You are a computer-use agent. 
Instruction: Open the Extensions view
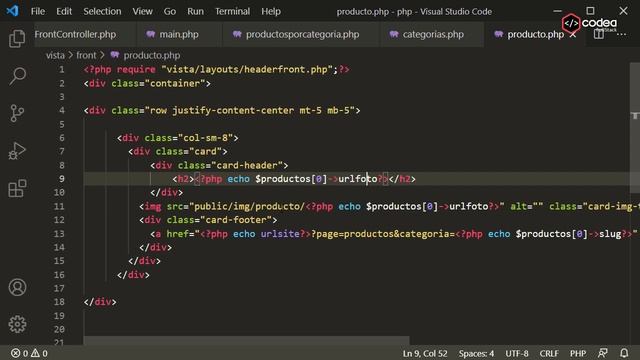pyautogui.click(x=17, y=188)
